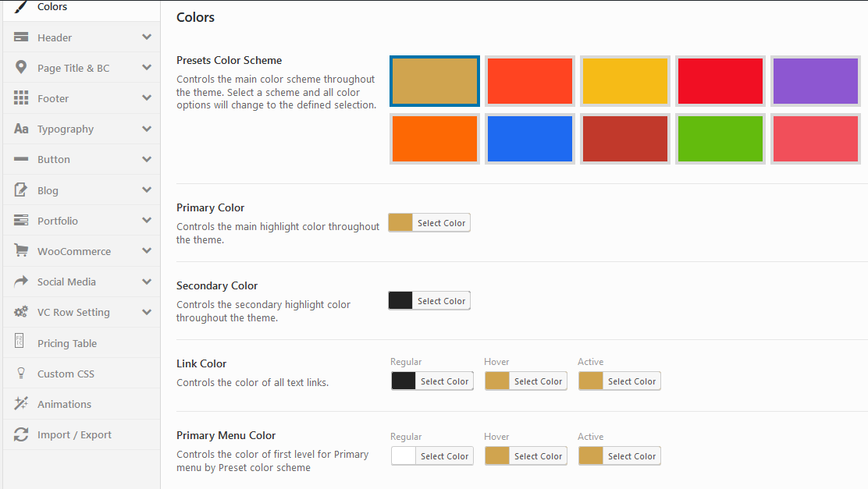Click the Custom CSS lightbulb icon
The image size is (868, 489).
click(21, 374)
